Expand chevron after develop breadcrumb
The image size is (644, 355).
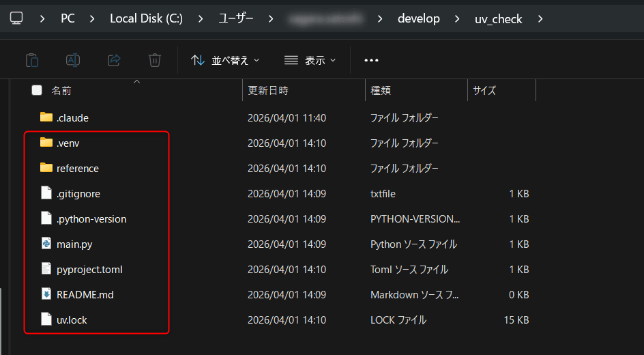(457, 19)
